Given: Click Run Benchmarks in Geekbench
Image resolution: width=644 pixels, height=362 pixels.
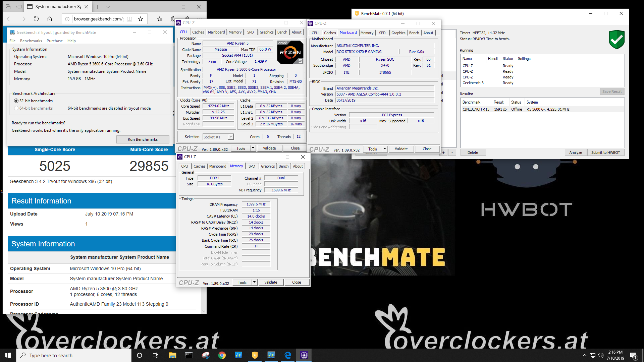Looking at the screenshot, I should point(143,139).
